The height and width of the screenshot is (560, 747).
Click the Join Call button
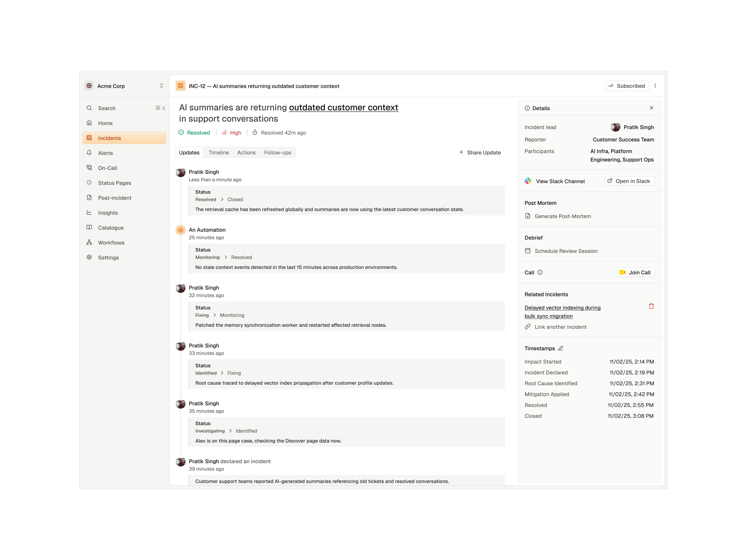pyautogui.click(x=636, y=272)
